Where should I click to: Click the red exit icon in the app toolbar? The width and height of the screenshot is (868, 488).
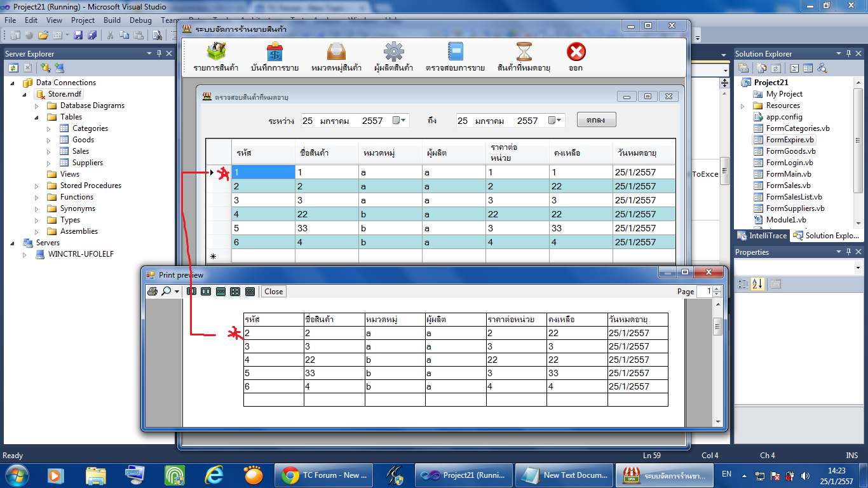click(x=576, y=52)
